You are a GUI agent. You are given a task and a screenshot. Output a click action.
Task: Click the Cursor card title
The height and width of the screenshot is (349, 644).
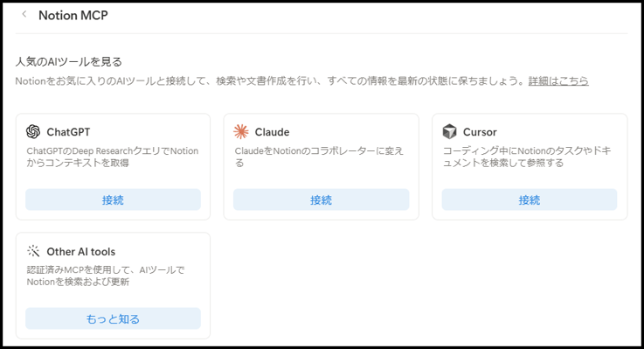(480, 132)
